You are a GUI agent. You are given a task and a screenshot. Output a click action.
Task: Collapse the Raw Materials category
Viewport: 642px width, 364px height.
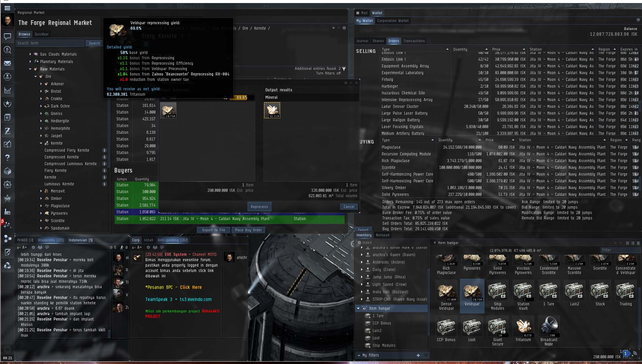30,69
